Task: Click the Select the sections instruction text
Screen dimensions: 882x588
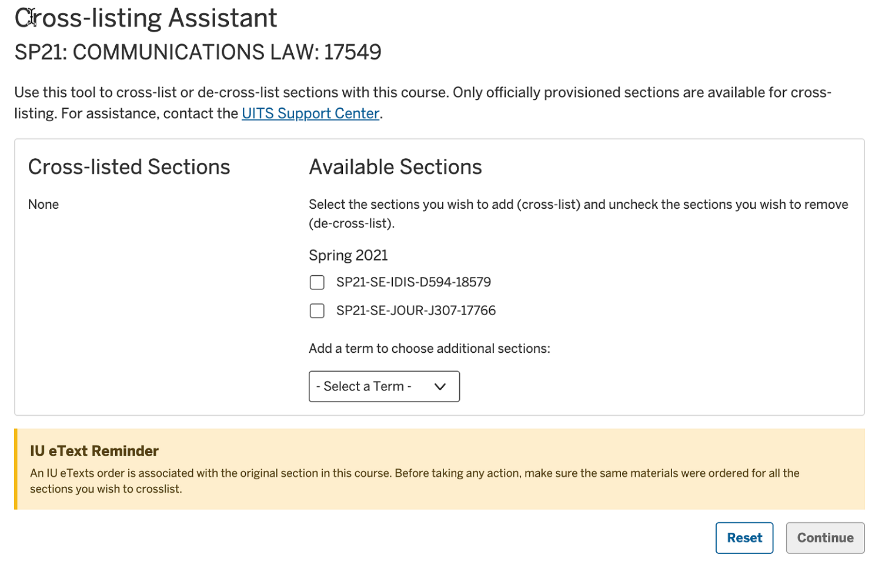Action: pos(579,214)
